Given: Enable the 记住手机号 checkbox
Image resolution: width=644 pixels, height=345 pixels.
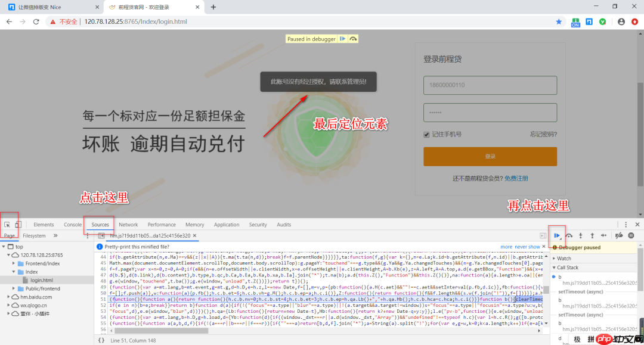Looking at the screenshot, I should tap(426, 133).
